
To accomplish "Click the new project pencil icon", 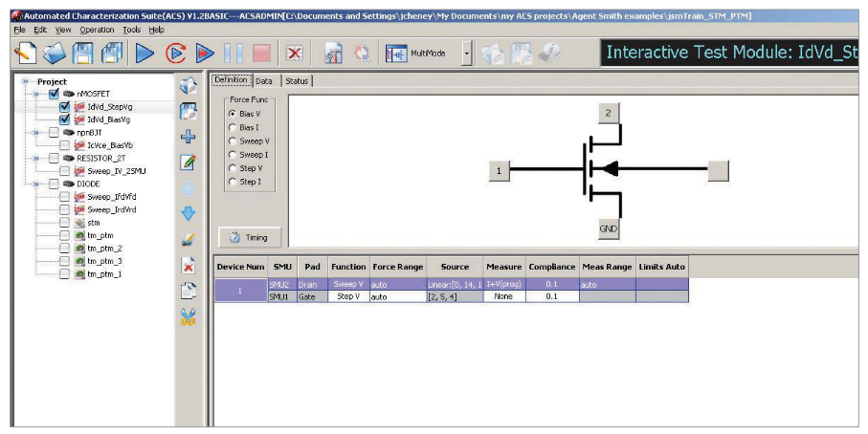I will [x=26, y=54].
